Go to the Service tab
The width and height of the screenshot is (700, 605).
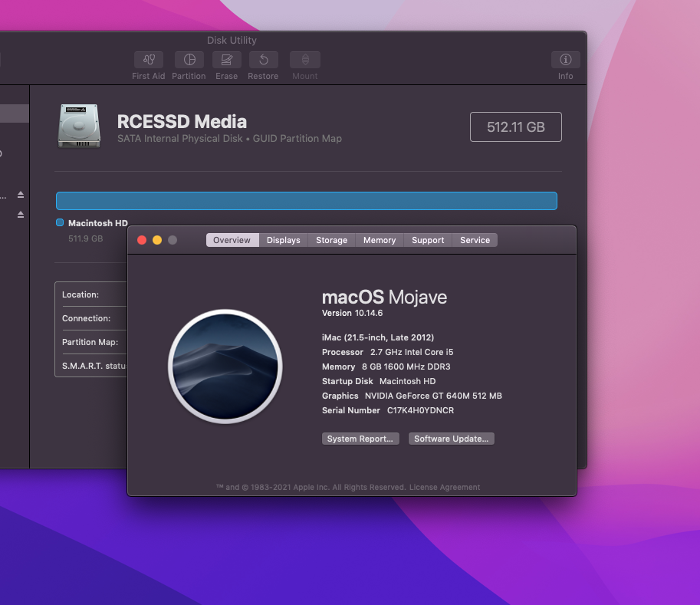point(475,240)
